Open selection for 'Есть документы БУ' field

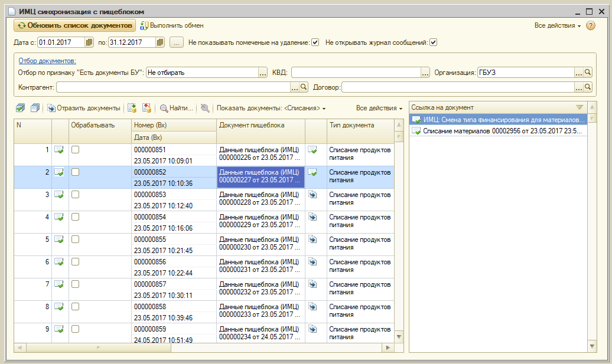click(263, 73)
